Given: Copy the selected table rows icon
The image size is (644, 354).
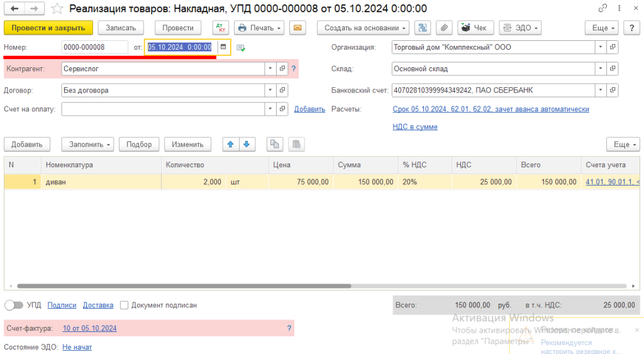Looking at the screenshot, I should tap(274, 144).
